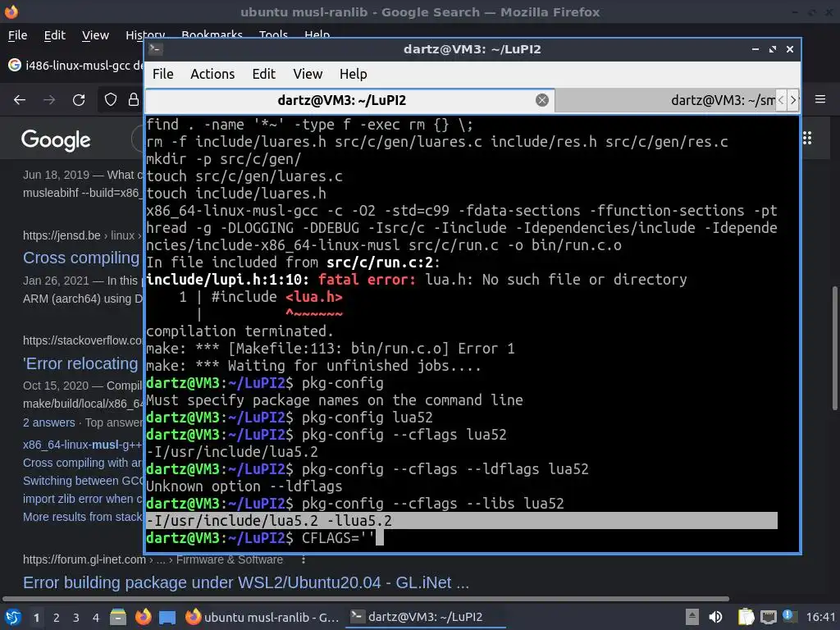
Task: Open the terminal Actions menu
Action: click(x=212, y=74)
